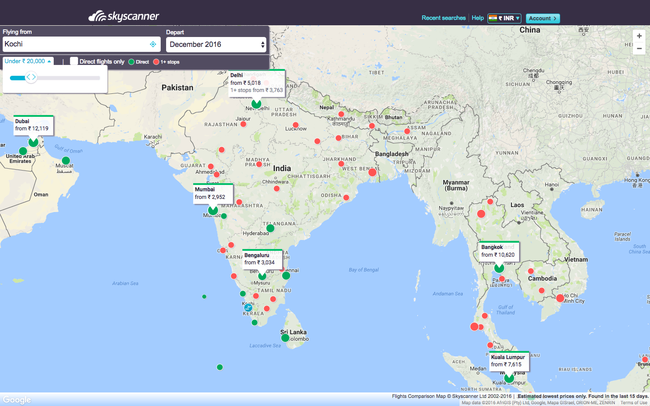Screen dimensions: 650x406
Task: Select the green Chennai marker
Action: (x=286, y=275)
